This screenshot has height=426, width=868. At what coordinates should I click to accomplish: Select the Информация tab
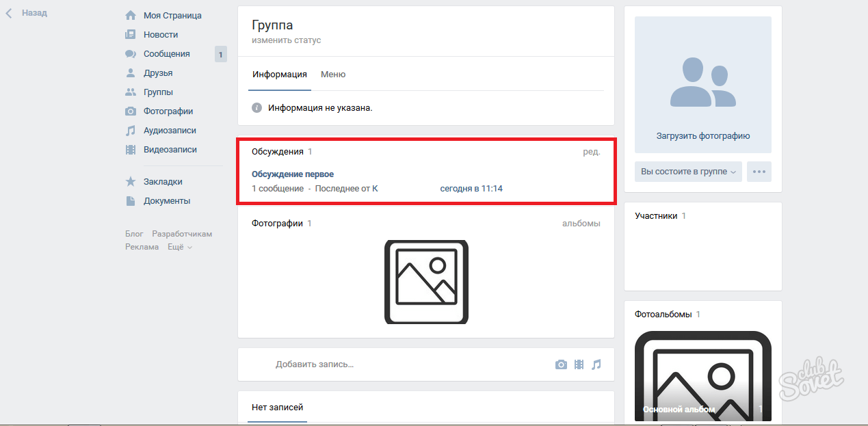(279, 75)
